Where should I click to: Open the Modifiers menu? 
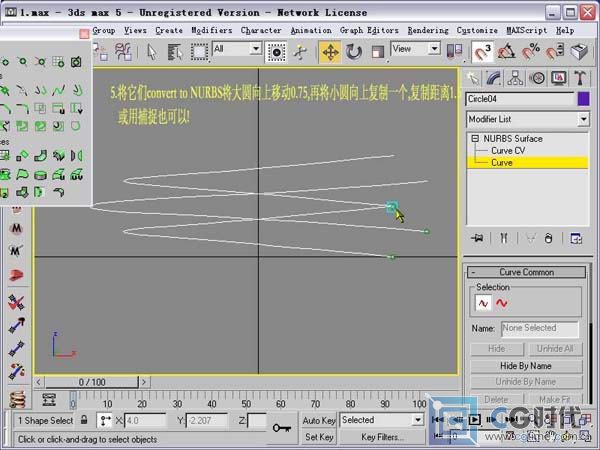212,30
